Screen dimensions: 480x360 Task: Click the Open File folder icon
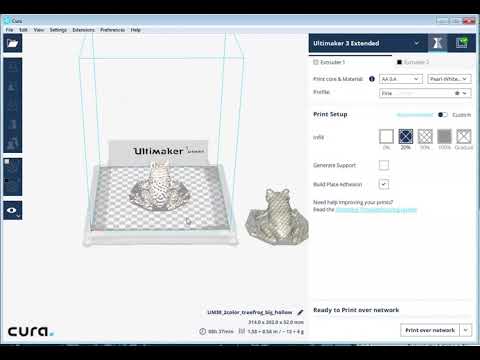pos(13,43)
